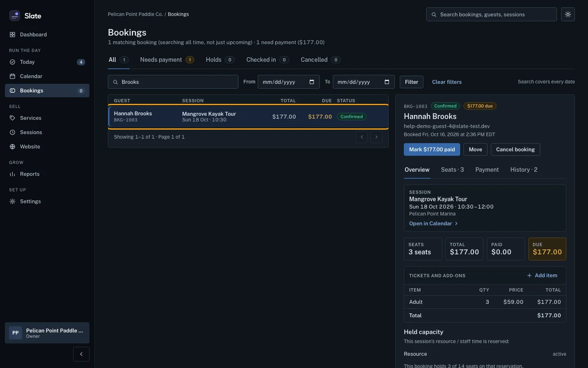Open the From date calendar picker

pyautogui.click(x=312, y=82)
